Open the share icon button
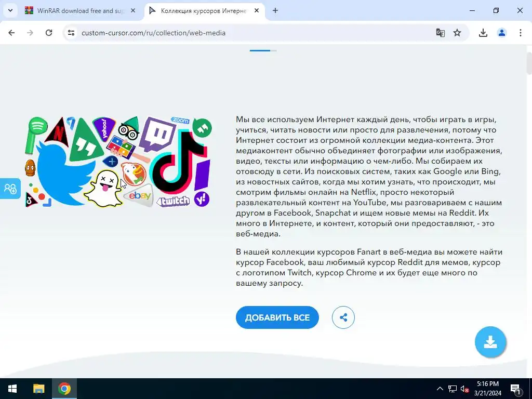The width and height of the screenshot is (532, 399). 343,317
